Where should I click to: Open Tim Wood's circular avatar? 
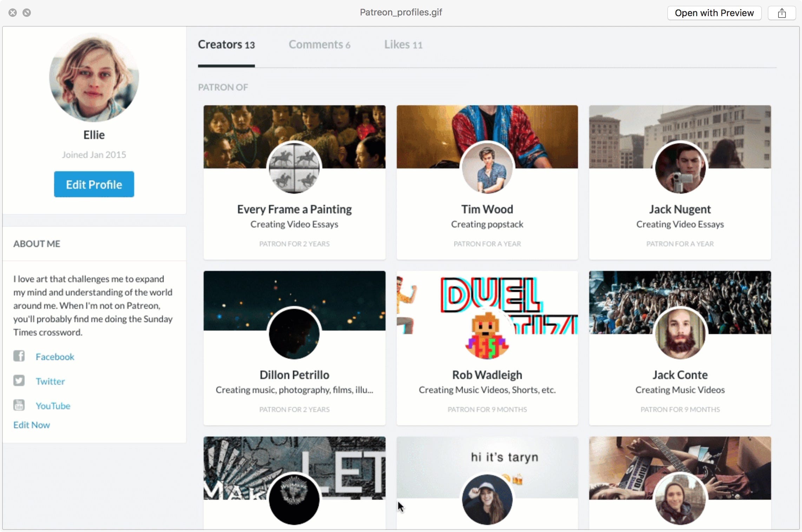(x=487, y=168)
